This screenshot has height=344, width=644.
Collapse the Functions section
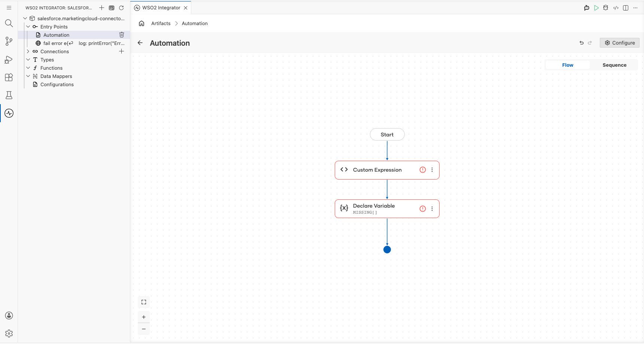coord(28,68)
